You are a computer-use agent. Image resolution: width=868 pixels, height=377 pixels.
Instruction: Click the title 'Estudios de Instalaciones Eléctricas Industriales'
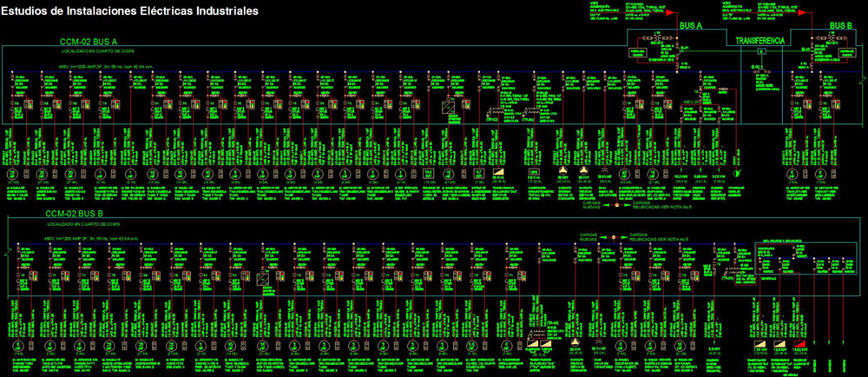coord(131,10)
